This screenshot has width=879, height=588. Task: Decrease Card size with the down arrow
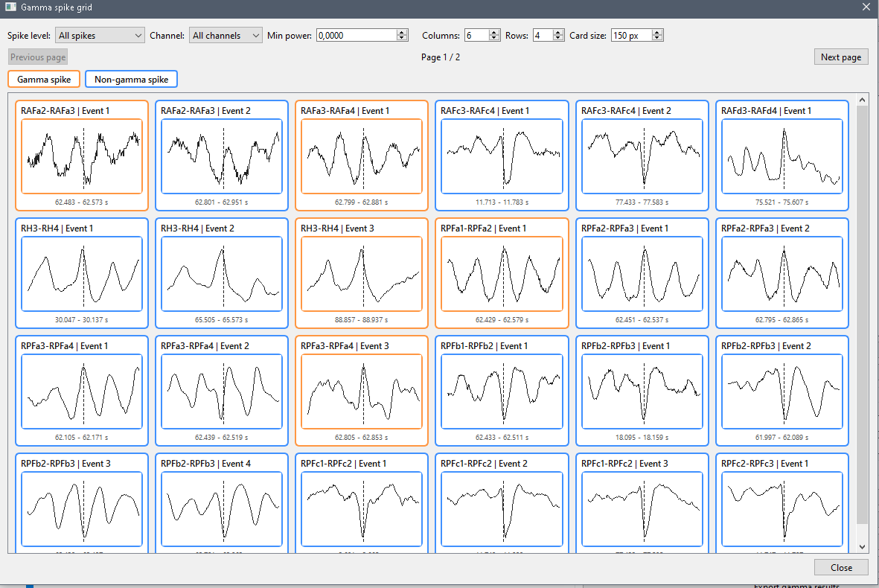[657, 39]
